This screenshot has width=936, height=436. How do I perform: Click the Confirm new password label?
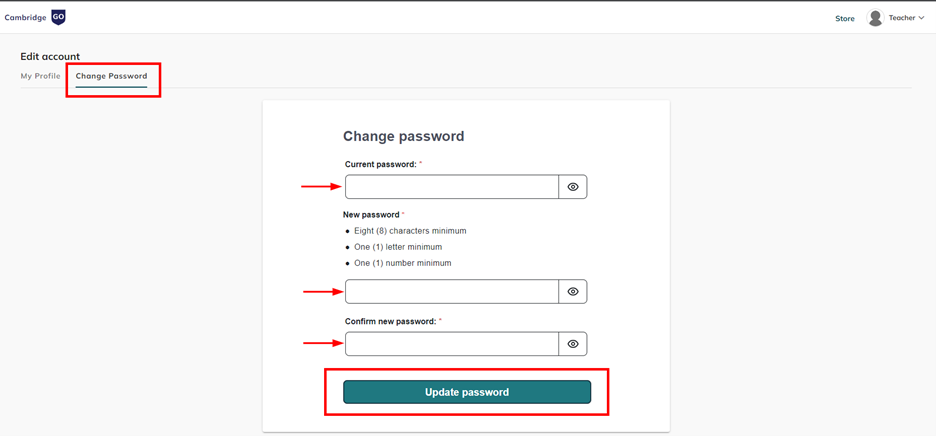390,322
